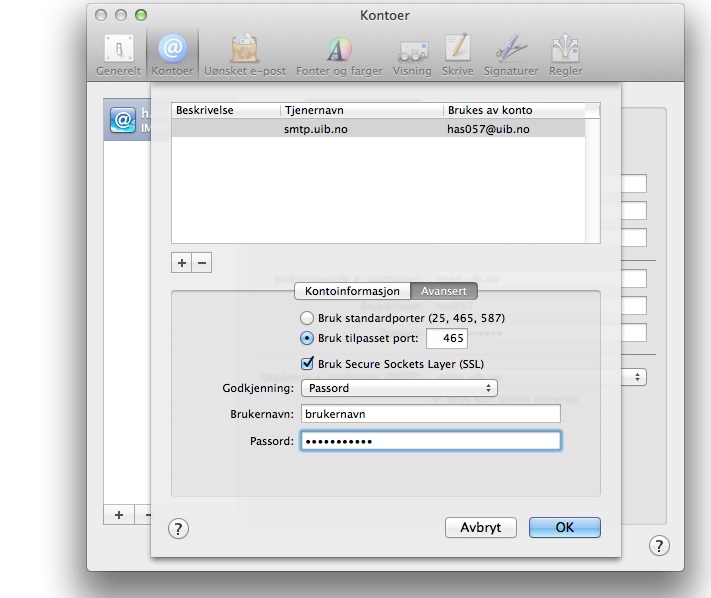Click the Brukernavn text field
This screenshot has height=598, width=711.
coord(430,414)
